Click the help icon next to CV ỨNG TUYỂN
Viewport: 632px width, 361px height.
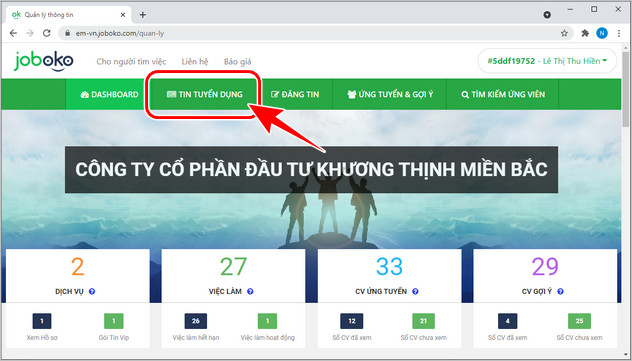click(416, 291)
